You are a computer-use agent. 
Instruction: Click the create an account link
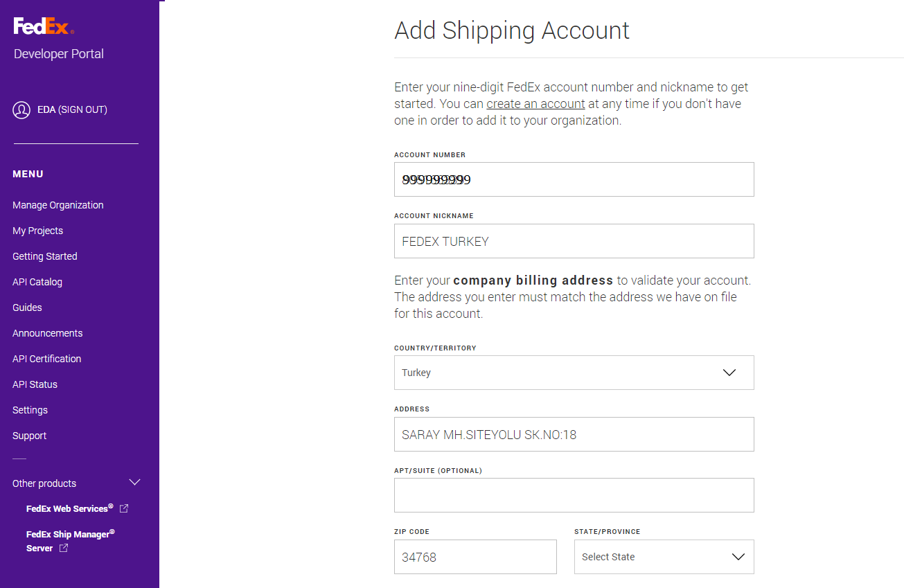(535, 104)
